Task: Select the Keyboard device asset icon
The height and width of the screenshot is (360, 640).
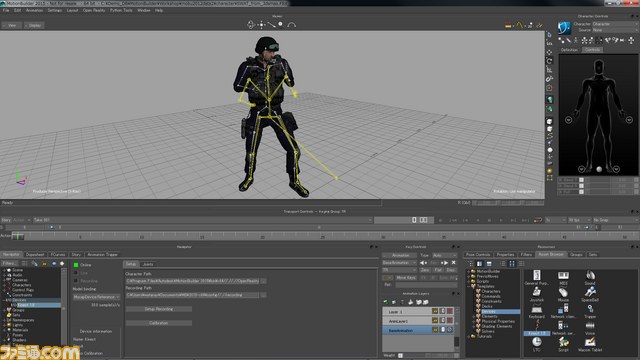Action: click(537, 309)
